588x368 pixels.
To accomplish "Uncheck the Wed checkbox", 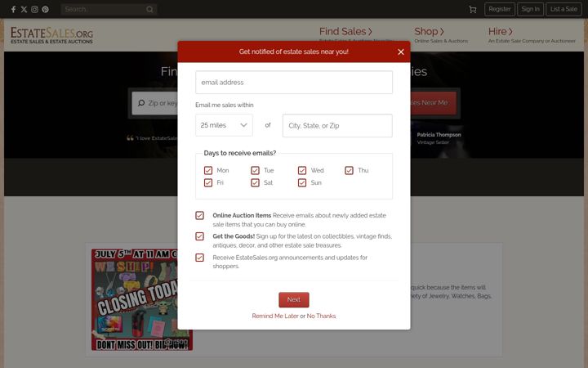I will pyautogui.click(x=302, y=170).
